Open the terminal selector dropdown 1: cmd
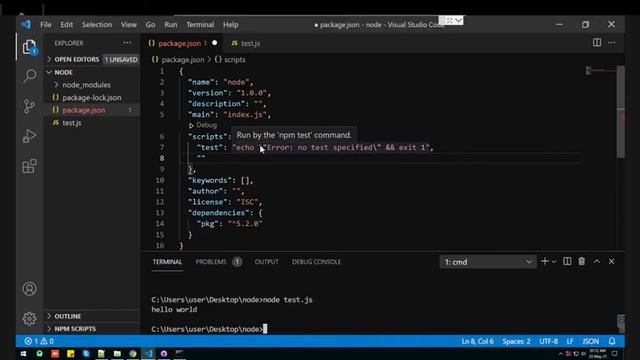Image resolution: width=640 pixels, height=360 pixels. [488, 262]
